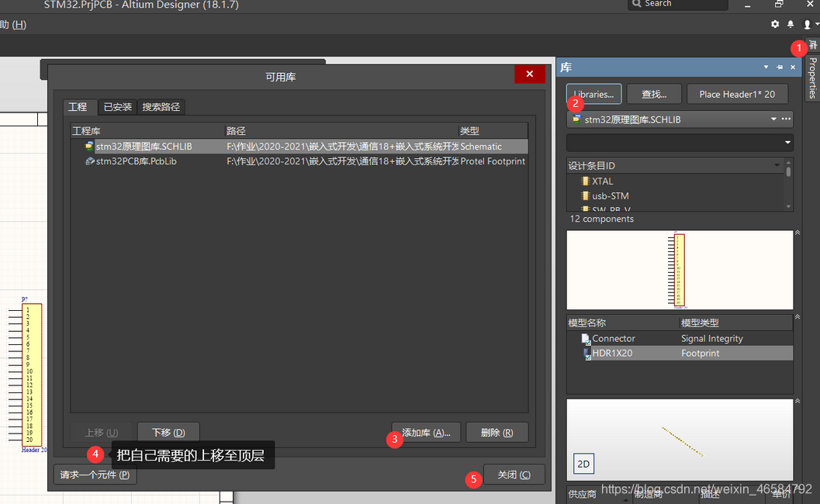
Task: Click the Protel Footprint type cell
Action: point(493,161)
